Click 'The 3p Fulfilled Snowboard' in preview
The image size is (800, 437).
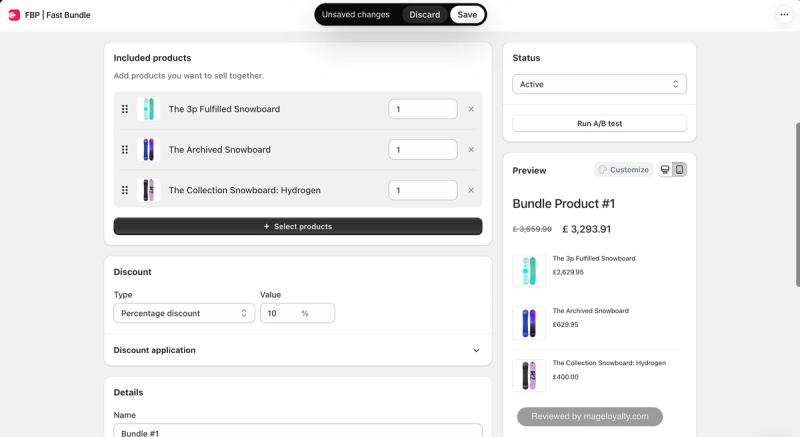pyautogui.click(x=594, y=259)
